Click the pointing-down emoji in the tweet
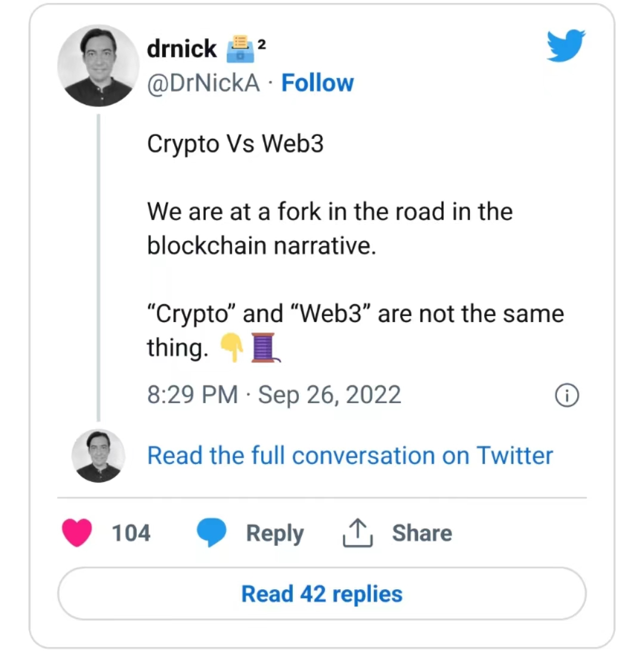This screenshot has height=656, width=644. pyautogui.click(x=233, y=346)
